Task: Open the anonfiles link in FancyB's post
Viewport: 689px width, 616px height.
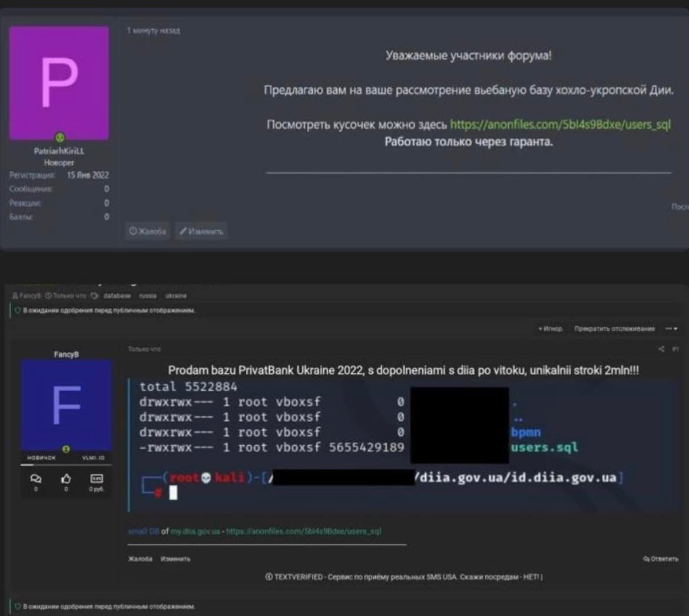Action: click(304, 531)
